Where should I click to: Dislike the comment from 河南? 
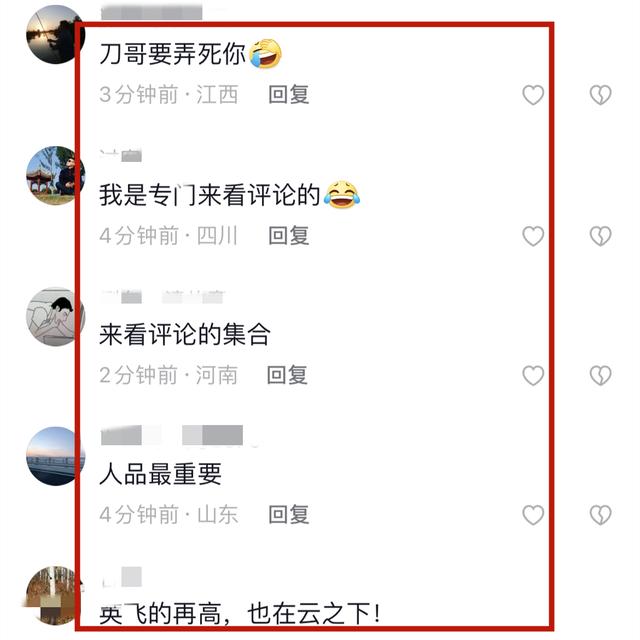[600, 376]
